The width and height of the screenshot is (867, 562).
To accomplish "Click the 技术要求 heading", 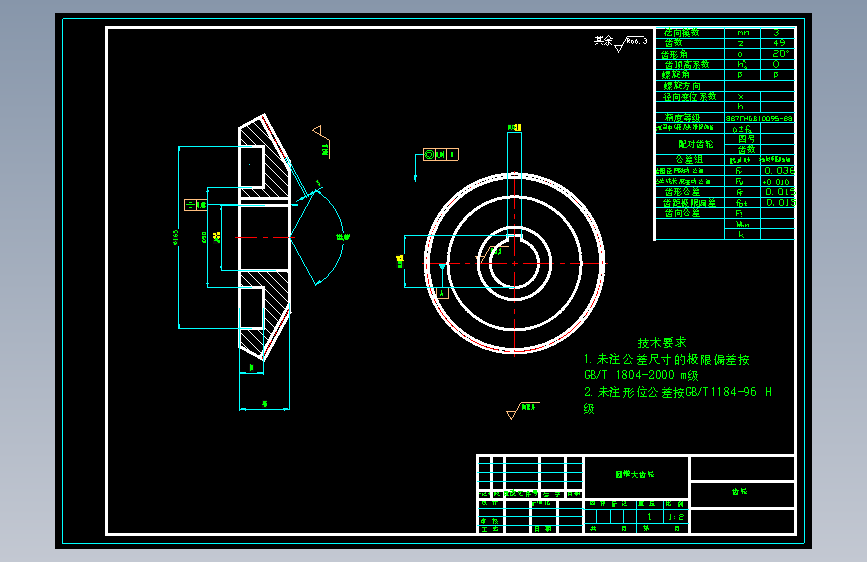I will [662, 342].
